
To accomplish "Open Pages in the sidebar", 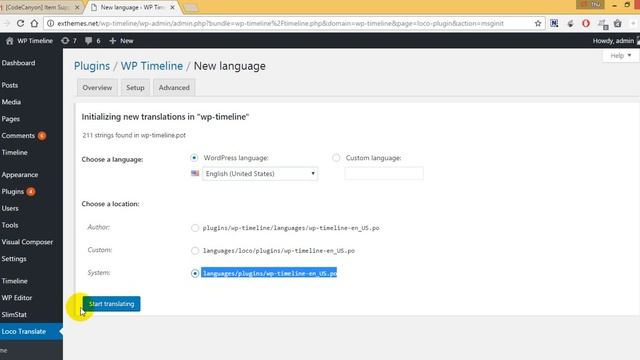I will pos(11,119).
